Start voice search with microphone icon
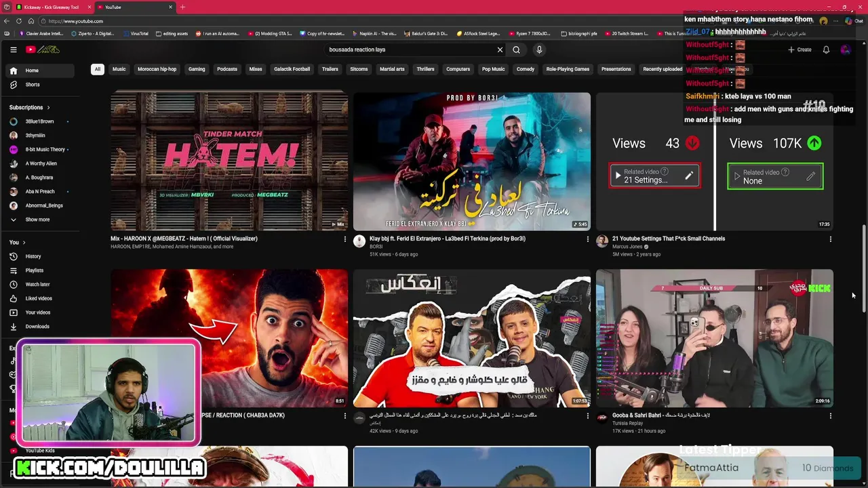Screen dimensions: 868x488 point(539,49)
